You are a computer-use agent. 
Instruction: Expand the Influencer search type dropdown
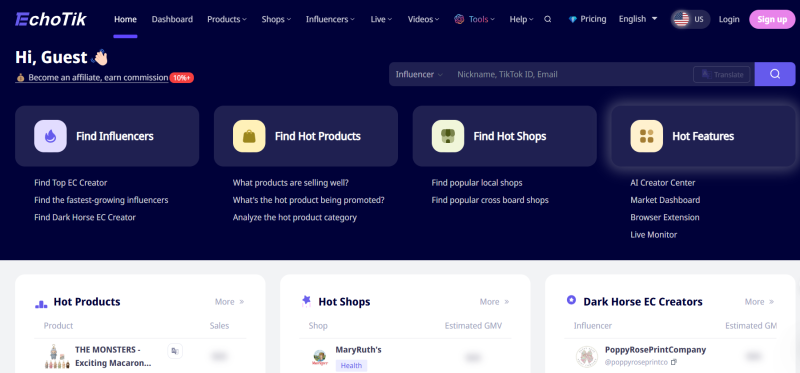pos(419,74)
